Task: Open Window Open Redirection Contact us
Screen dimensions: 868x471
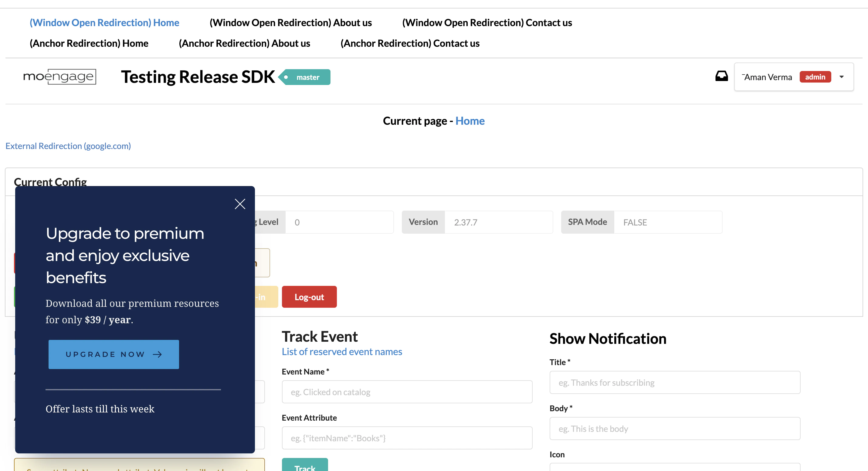Action: 487,22
